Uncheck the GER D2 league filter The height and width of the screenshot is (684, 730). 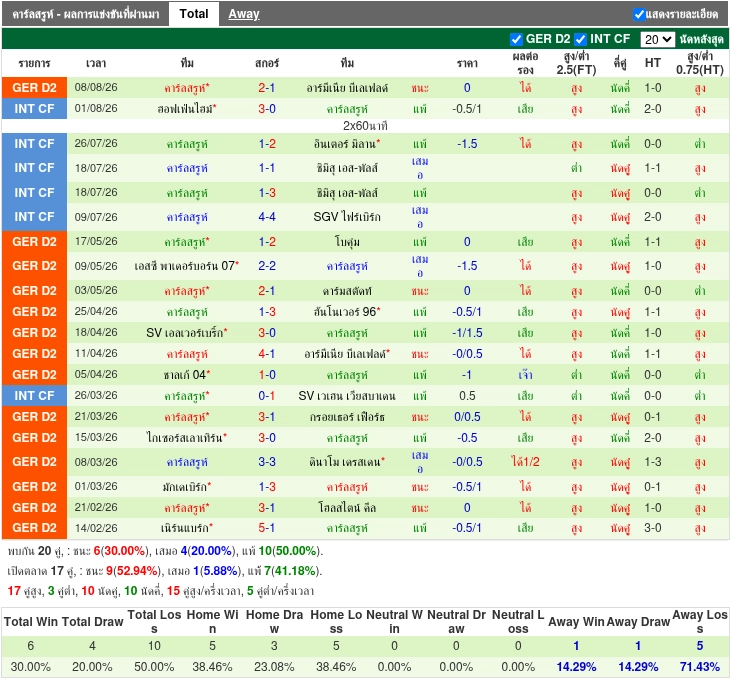(516, 39)
